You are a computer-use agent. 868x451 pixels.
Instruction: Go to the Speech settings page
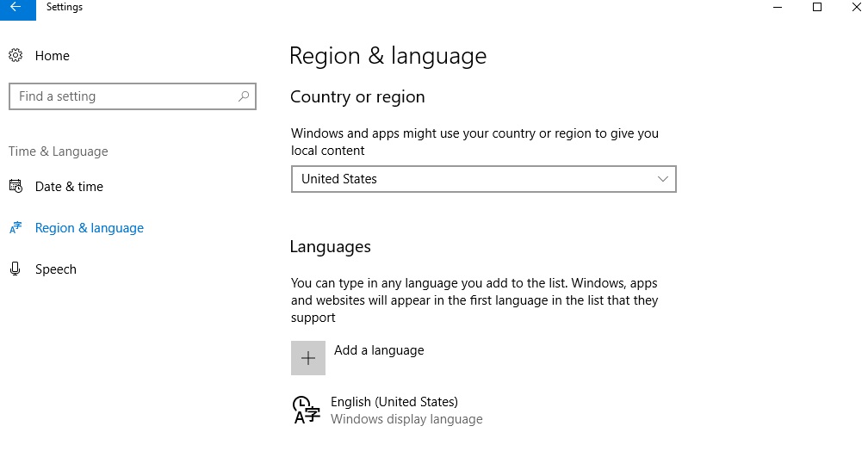coord(56,269)
